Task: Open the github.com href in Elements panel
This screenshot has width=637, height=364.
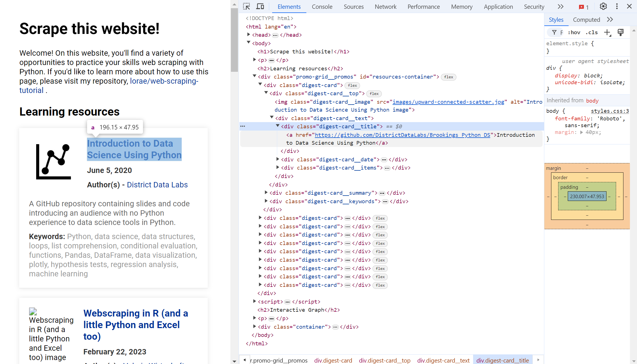Action: (402, 135)
